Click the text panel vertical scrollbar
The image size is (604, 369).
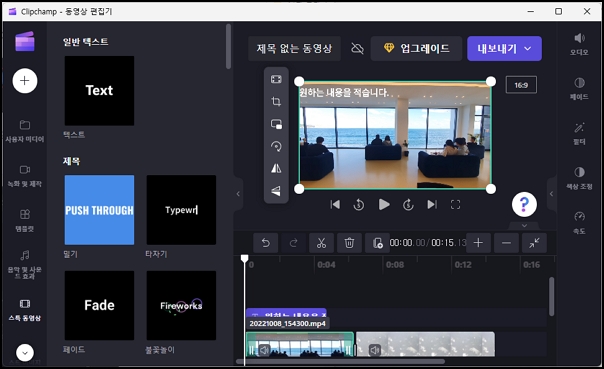click(x=228, y=46)
